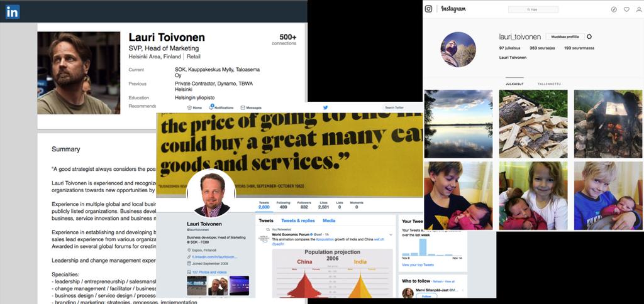Click the Search Twitter input field
The height and width of the screenshot is (304, 644).
tap(402, 107)
